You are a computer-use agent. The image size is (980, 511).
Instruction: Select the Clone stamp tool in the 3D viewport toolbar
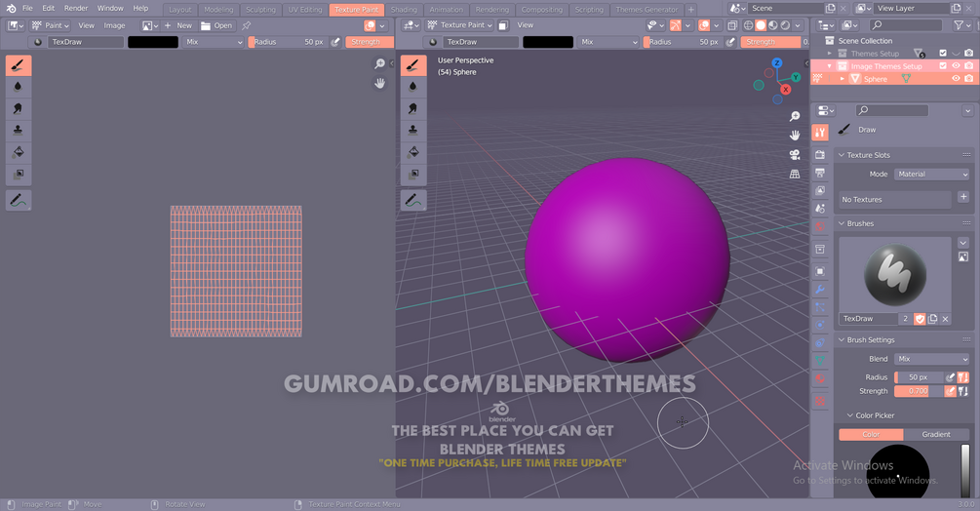pos(413,130)
